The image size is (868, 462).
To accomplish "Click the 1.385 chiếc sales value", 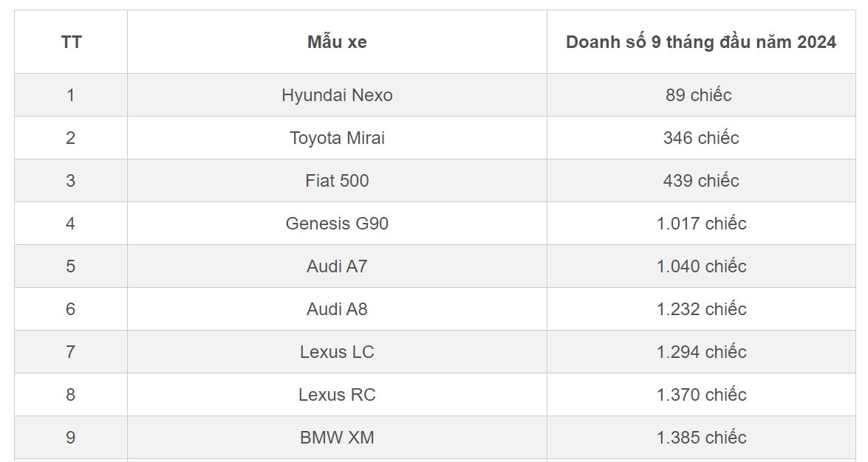I will [x=701, y=438].
